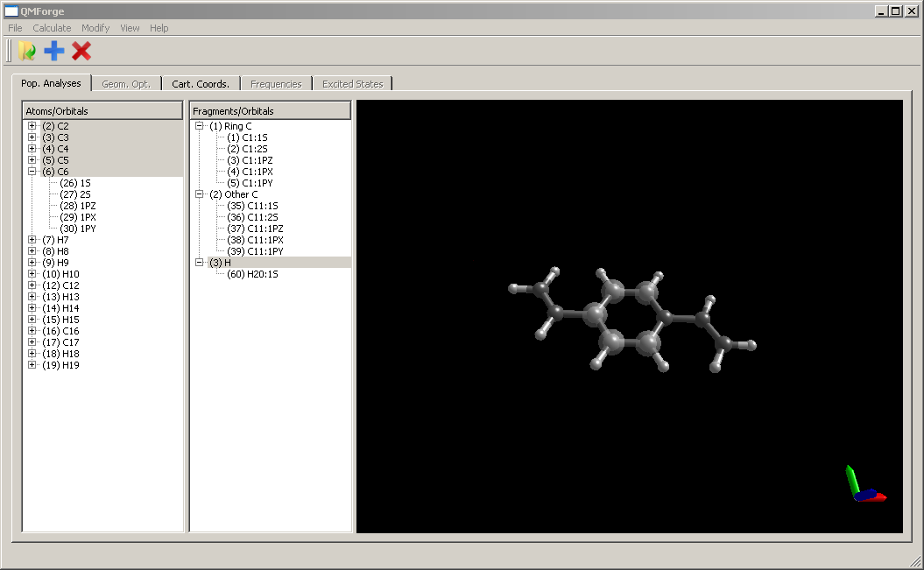The width and height of the screenshot is (924, 570).
Task: Click the blue plus add icon
Action: pyautogui.click(x=54, y=51)
